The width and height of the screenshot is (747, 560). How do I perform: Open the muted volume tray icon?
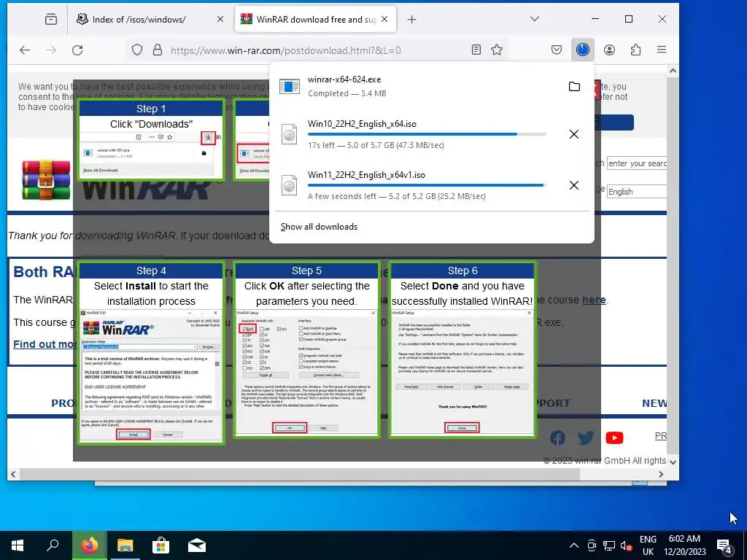(627, 545)
